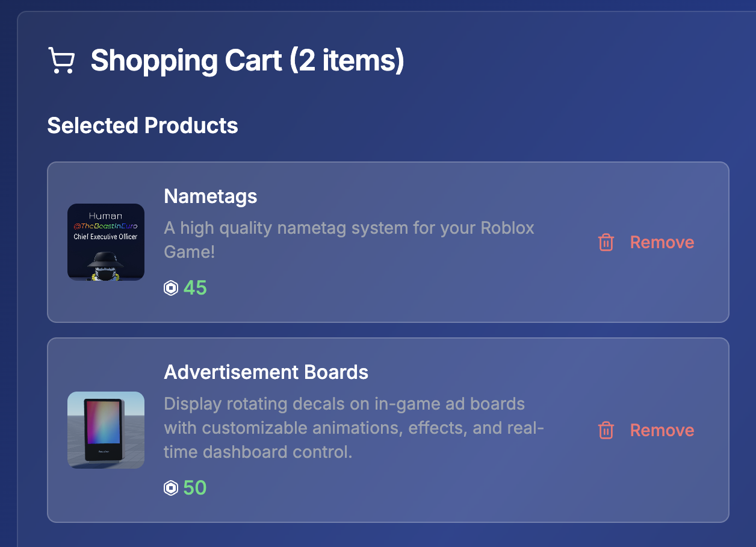Click the Advertisement Boards product title

click(266, 372)
